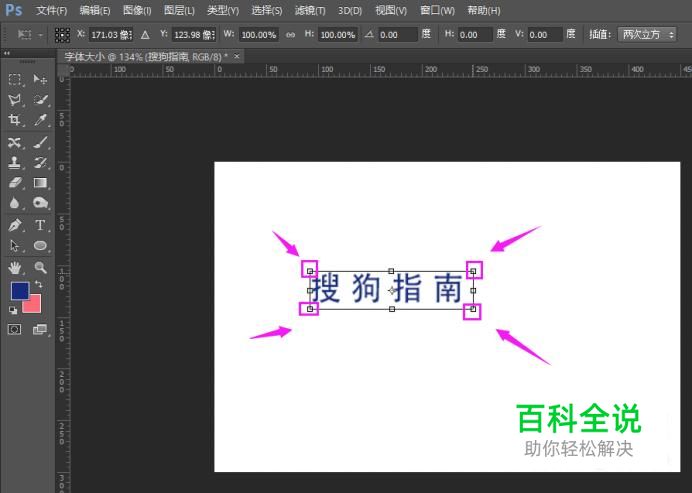Click the ruler origin corner box

point(63,71)
